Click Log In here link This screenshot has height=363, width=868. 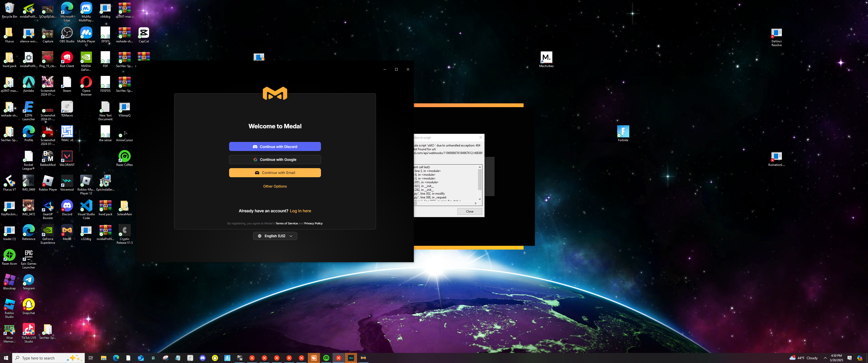pyautogui.click(x=300, y=211)
